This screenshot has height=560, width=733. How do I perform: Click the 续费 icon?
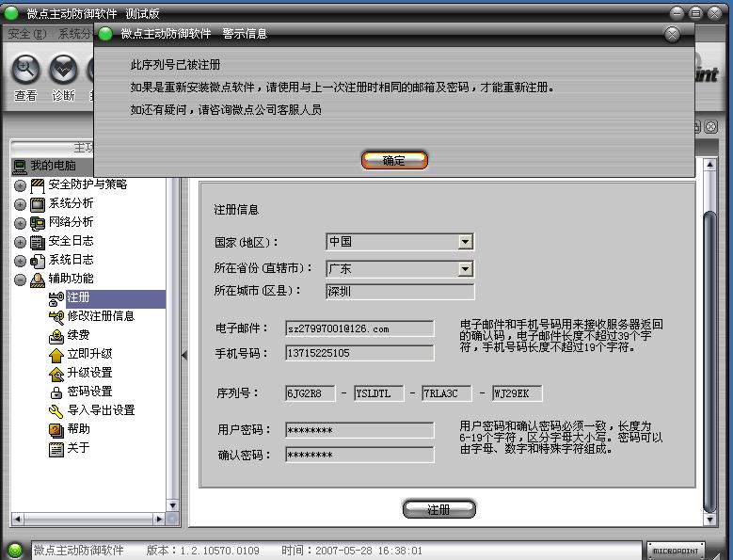56,336
